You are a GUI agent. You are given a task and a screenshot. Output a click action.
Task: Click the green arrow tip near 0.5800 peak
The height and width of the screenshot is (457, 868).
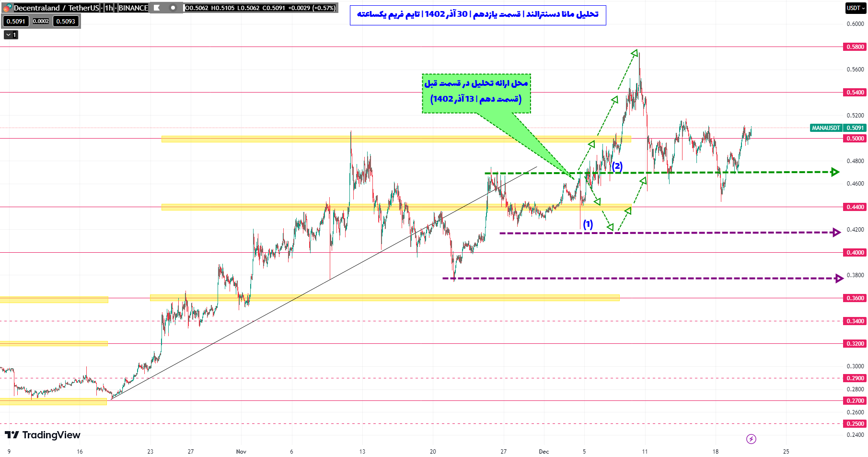pos(635,53)
